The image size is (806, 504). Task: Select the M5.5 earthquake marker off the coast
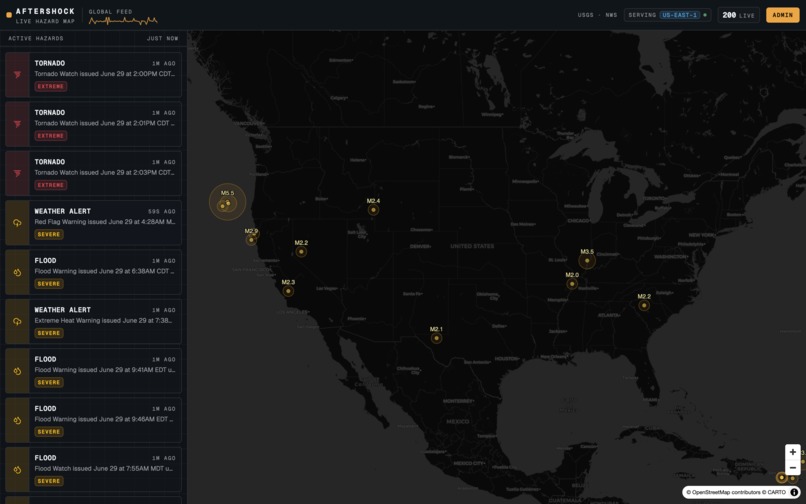coord(228,203)
